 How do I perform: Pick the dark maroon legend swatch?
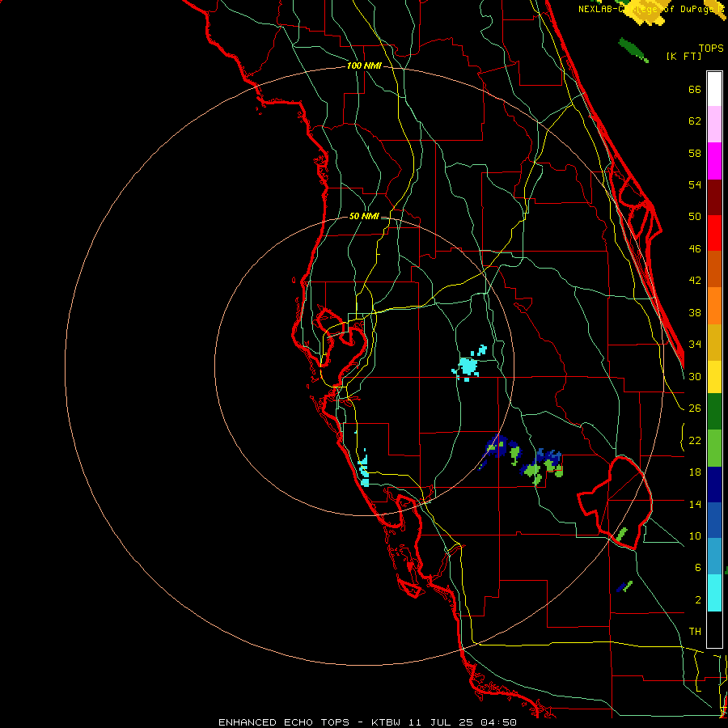point(714,197)
